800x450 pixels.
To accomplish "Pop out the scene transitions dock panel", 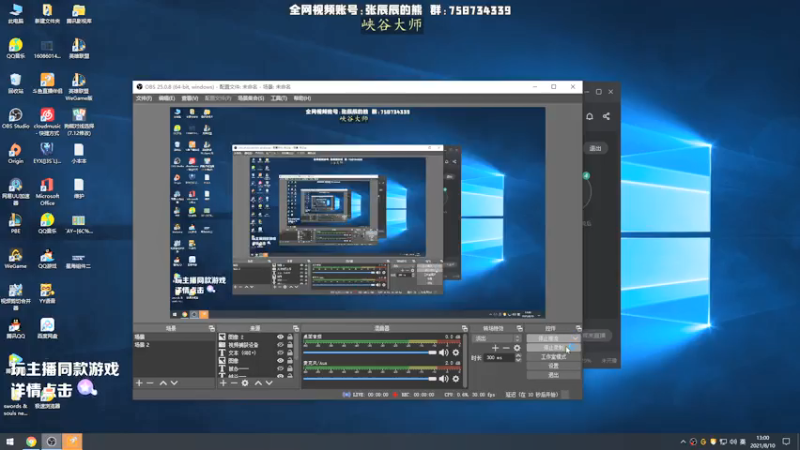I will pos(519,329).
